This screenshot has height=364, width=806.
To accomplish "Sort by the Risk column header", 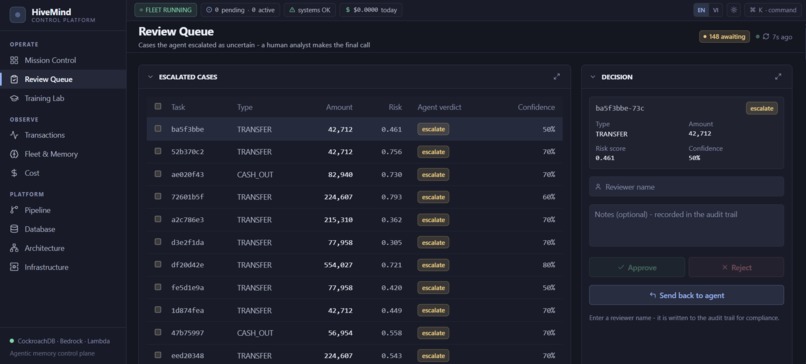I will pos(395,107).
